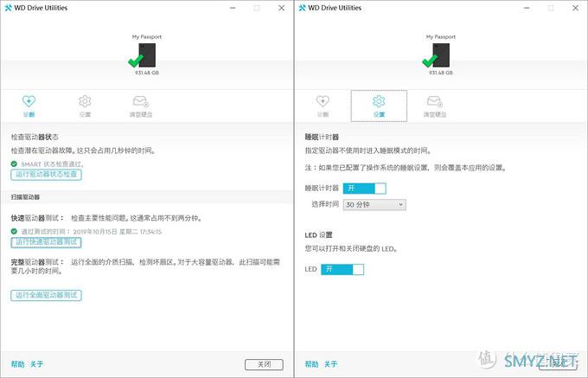Image resolution: width=588 pixels, height=378 pixels.
Task: Open Diagnose tab heart icon in left window
Action: 29,101
